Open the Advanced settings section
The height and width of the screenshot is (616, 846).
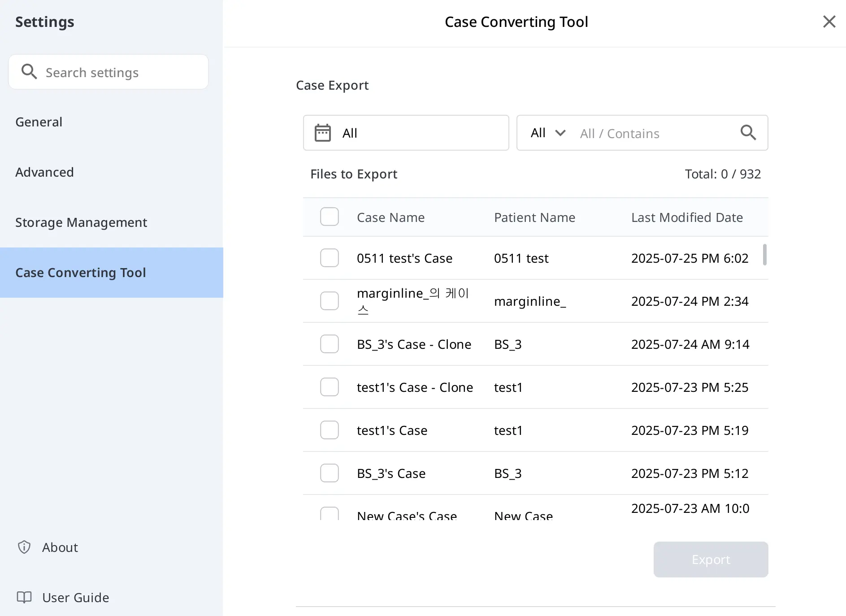point(44,172)
